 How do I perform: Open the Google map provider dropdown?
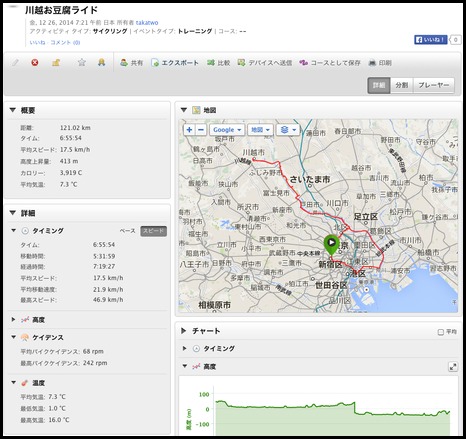click(227, 130)
